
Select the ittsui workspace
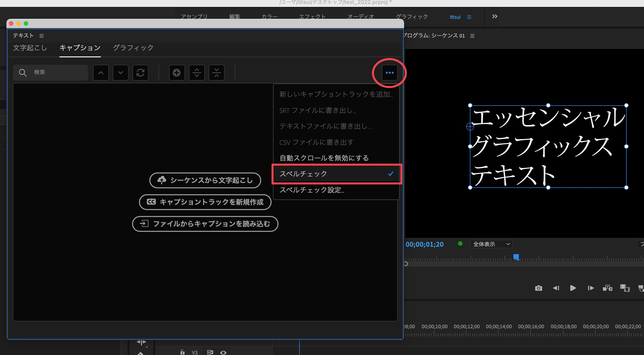(x=455, y=17)
